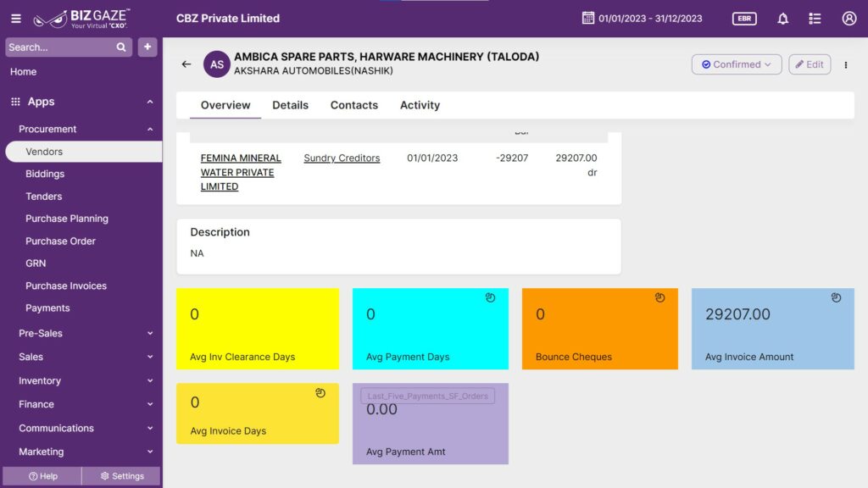Open Purchase Order in the sidebar
The image size is (868, 488).
point(60,241)
